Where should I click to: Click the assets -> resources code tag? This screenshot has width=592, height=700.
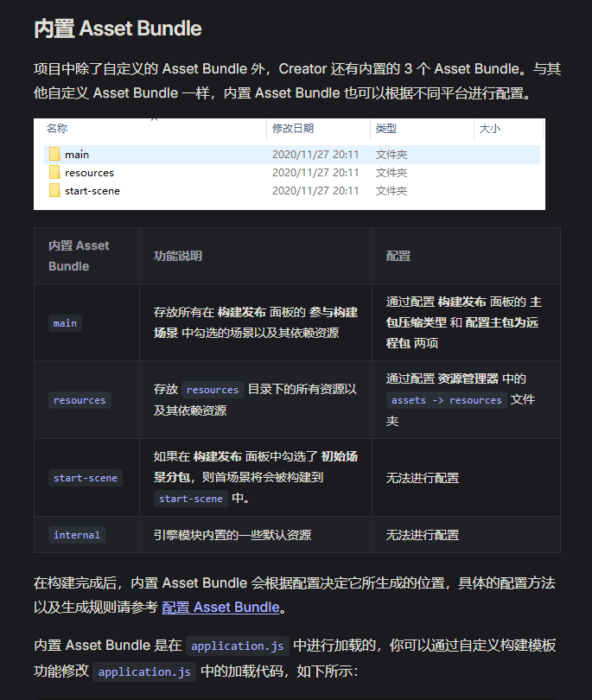click(447, 400)
